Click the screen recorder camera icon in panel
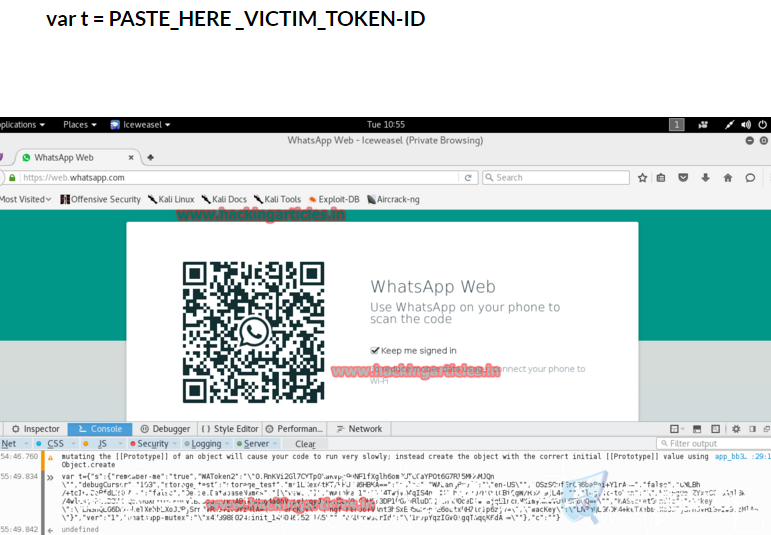 (703, 125)
